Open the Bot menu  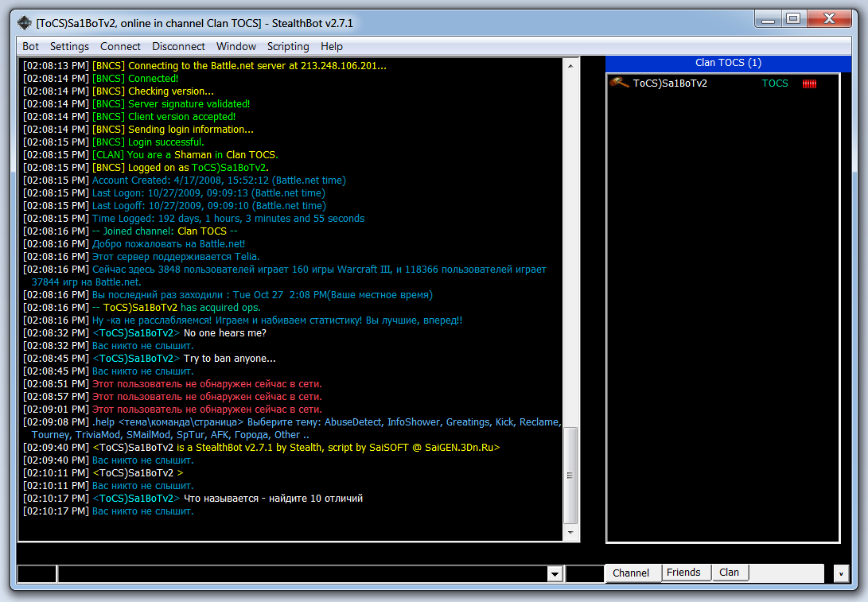pyautogui.click(x=30, y=46)
